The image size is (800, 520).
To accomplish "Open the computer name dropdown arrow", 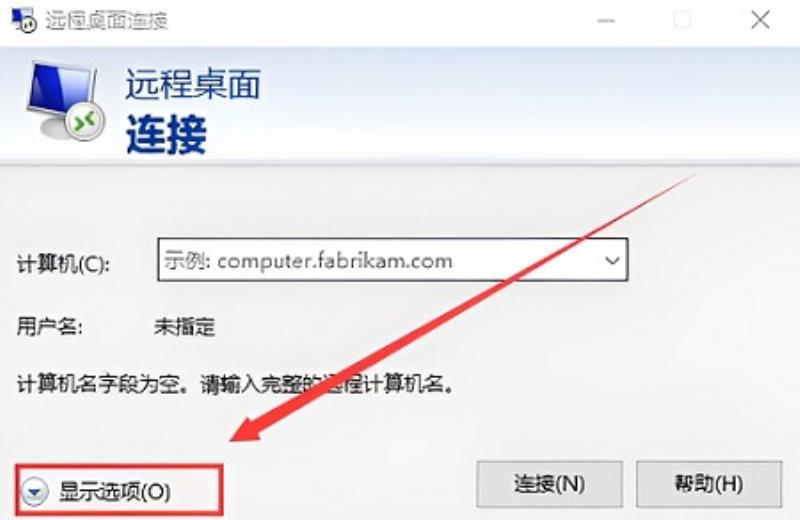I will point(612,260).
